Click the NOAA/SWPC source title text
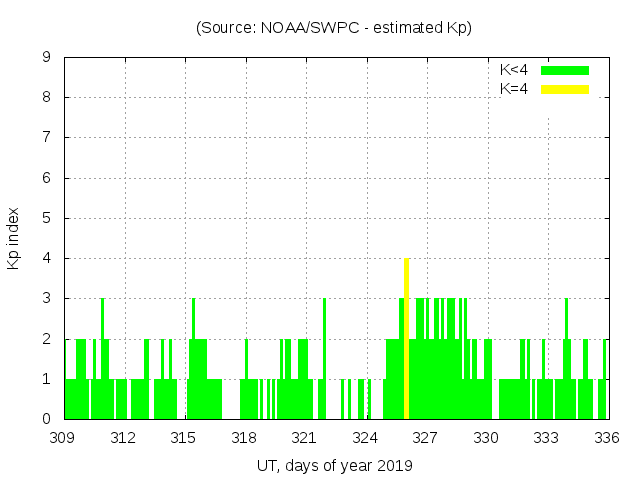640x480 pixels. coord(334,28)
